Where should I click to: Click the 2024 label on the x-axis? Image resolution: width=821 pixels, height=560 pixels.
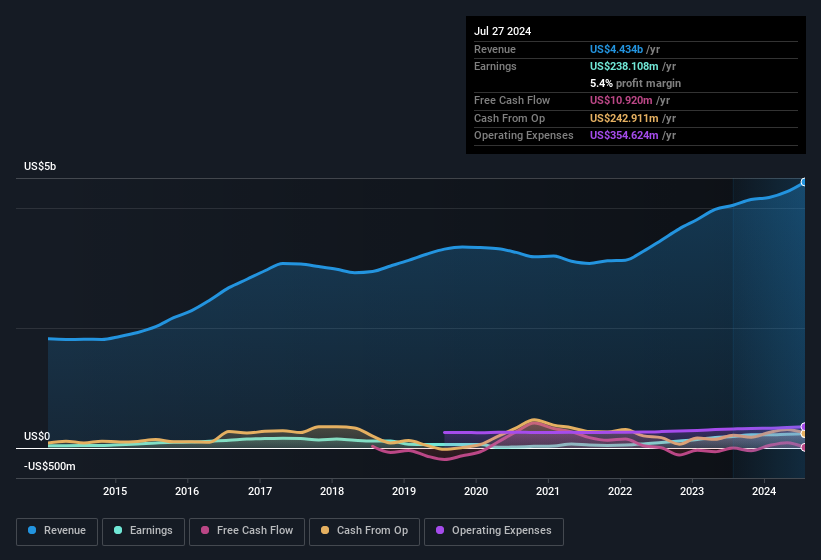click(x=764, y=491)
